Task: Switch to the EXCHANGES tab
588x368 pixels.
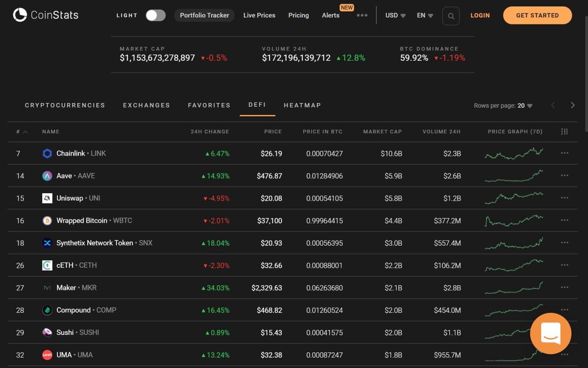Action: [147, 105]
